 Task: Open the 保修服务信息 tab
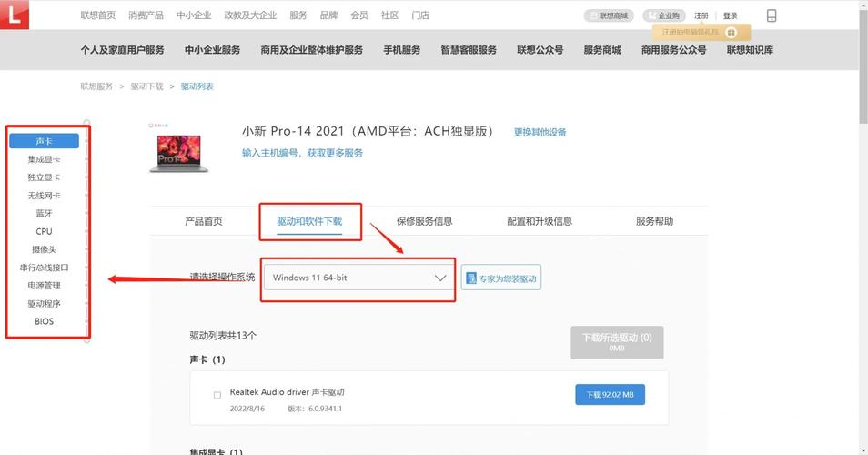point(424,221)
